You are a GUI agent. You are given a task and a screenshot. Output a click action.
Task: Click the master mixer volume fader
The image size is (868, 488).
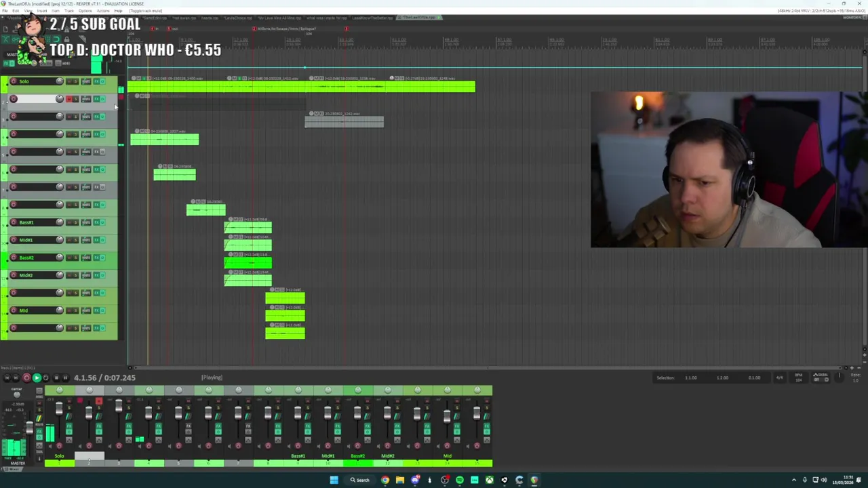29,428
